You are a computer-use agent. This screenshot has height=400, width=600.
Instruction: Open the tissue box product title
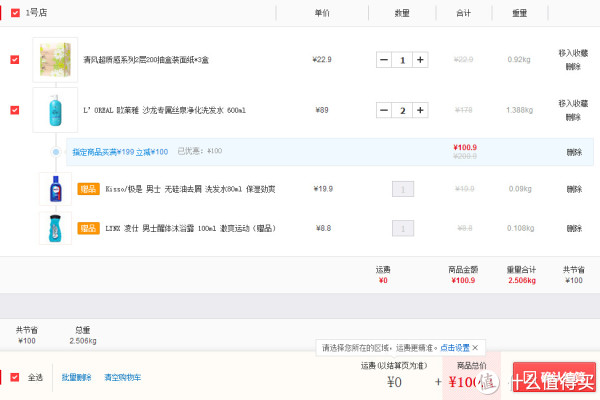(146, 60)
